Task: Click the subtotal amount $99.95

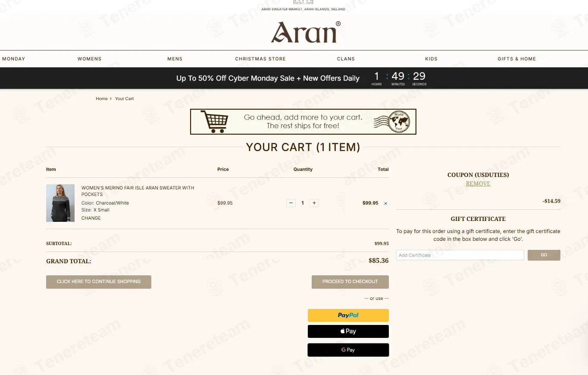Action: click(x=382, y=243)
